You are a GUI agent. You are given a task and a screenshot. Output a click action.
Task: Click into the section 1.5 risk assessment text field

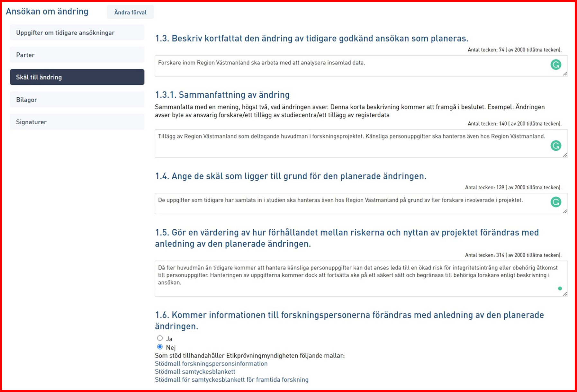pos(361,279)
